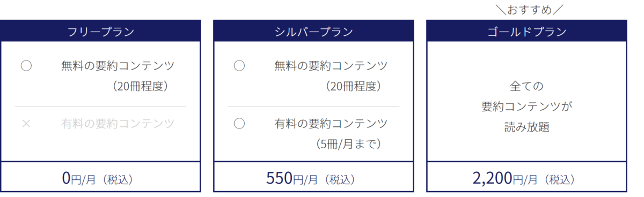
Task: Click the X icon in free plan
Action: (26, 124)
